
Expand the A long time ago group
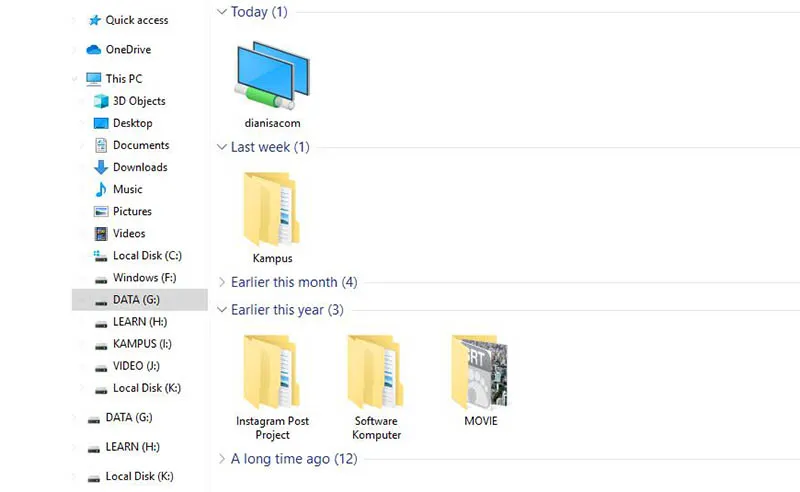[x=222, y=459]
